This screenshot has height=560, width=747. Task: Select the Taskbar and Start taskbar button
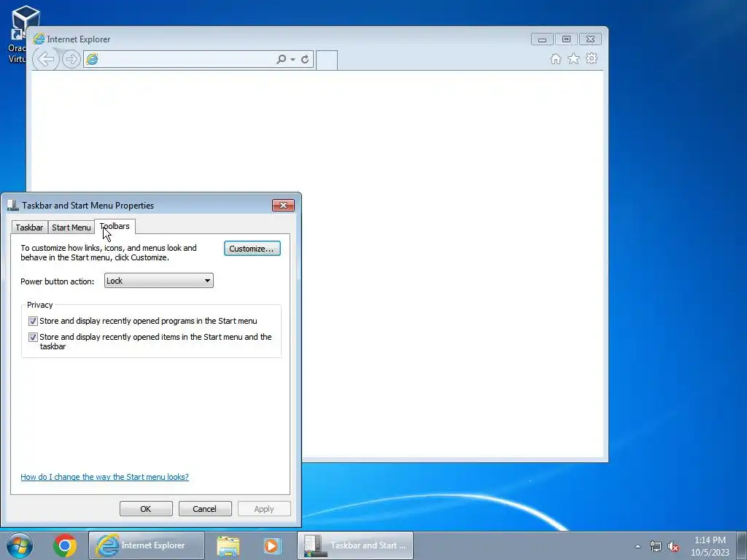[355, 545]
